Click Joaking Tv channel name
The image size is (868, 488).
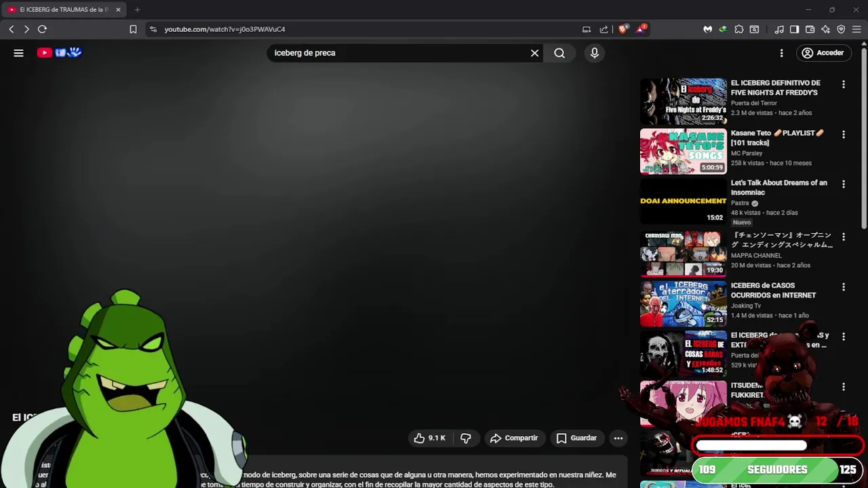(746, 306)
